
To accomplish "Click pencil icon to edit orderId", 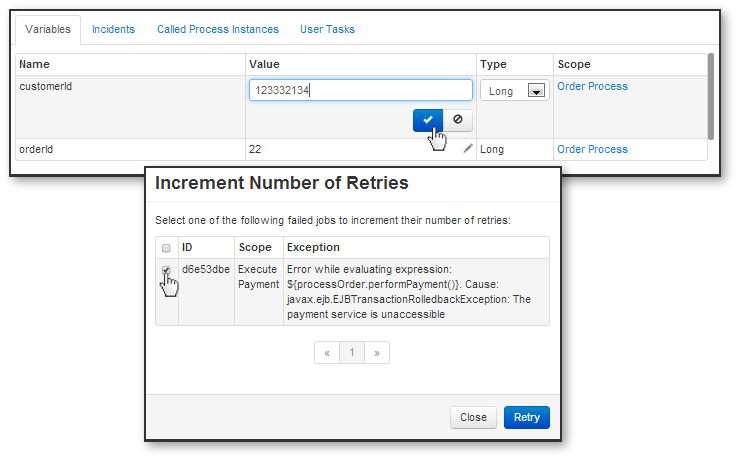I will point(468,148).
